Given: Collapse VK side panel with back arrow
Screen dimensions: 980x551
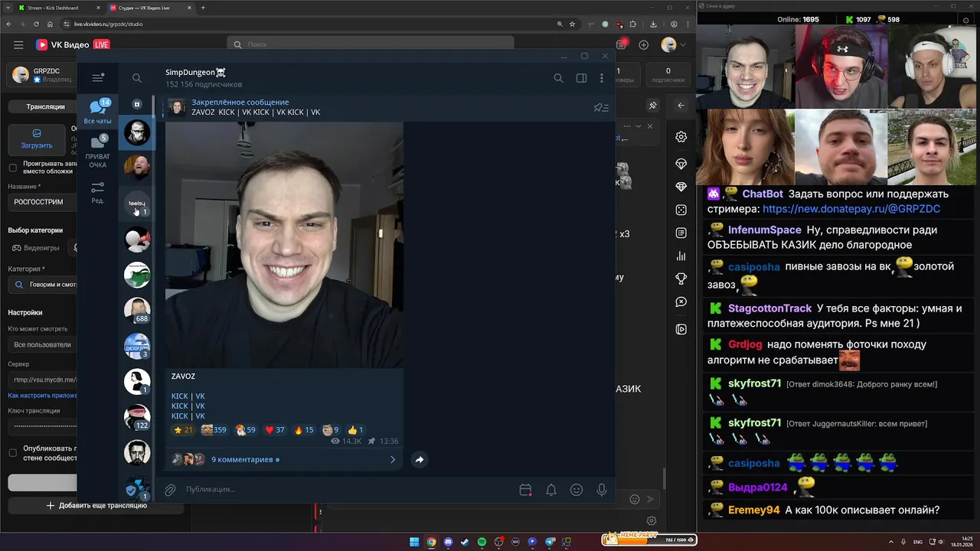Looking at the screenshot, I should coord(681,106).
